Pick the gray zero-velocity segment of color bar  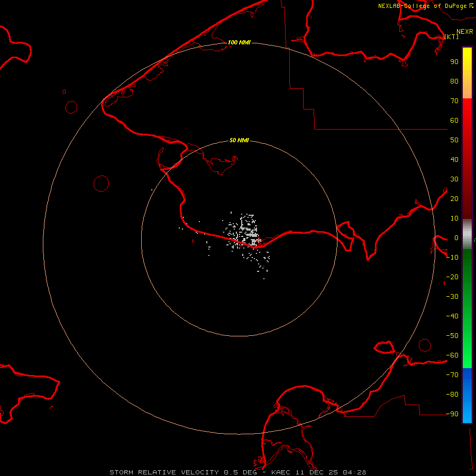coord(467,234)
